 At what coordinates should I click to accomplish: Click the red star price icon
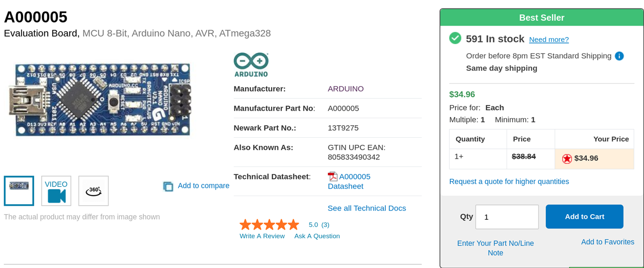[x=567, y=158]
